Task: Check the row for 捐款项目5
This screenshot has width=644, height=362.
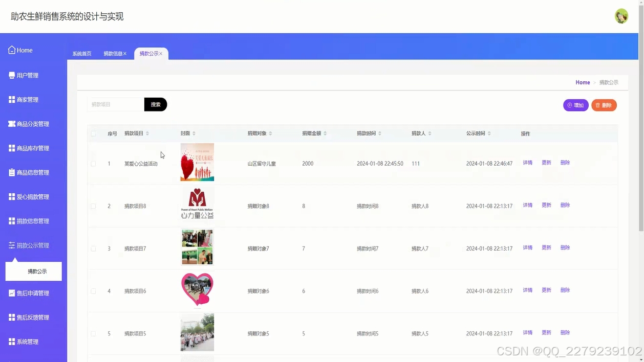Action: point(93,333)
